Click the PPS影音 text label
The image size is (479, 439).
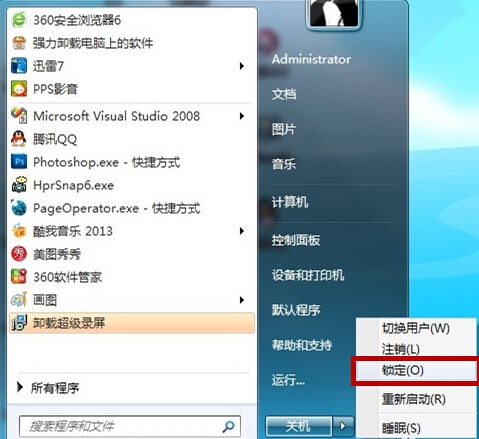pos(55,89)
